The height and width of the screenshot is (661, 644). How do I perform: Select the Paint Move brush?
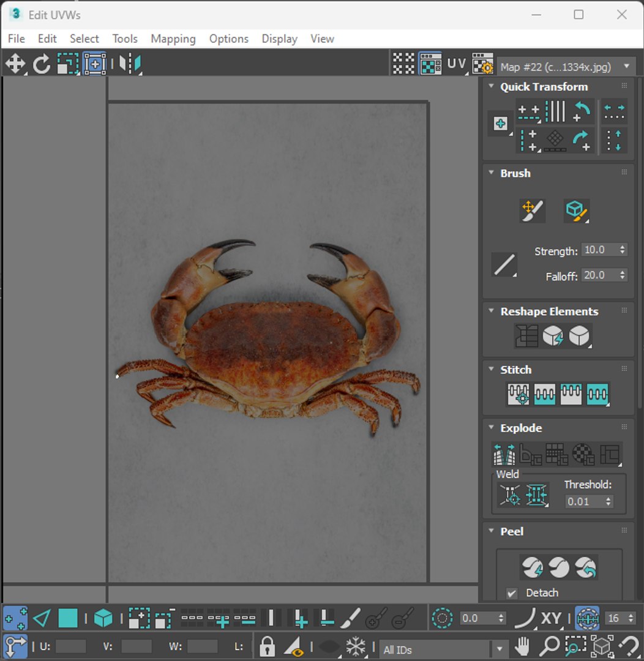click(532, 211)
